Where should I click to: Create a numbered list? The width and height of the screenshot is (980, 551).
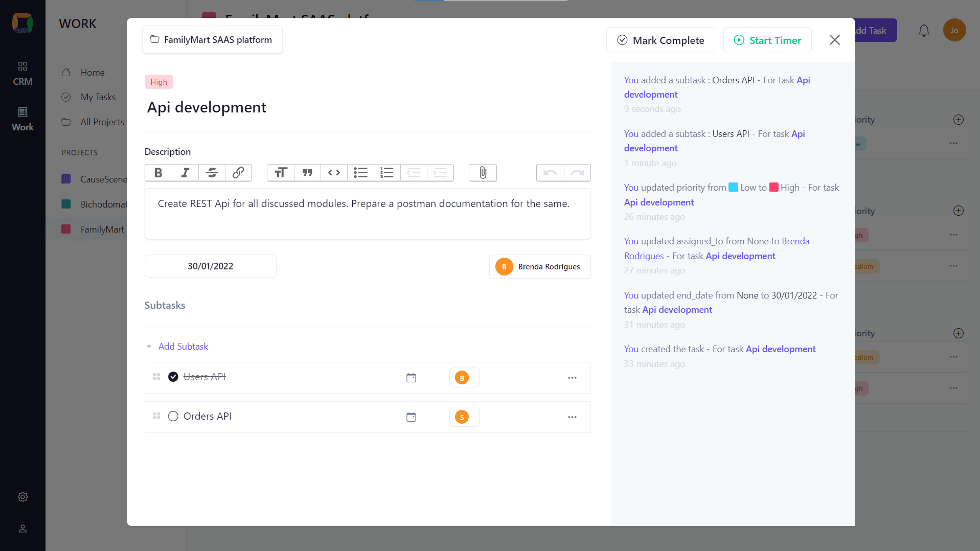pyautogui.click(x=387, y=173)
